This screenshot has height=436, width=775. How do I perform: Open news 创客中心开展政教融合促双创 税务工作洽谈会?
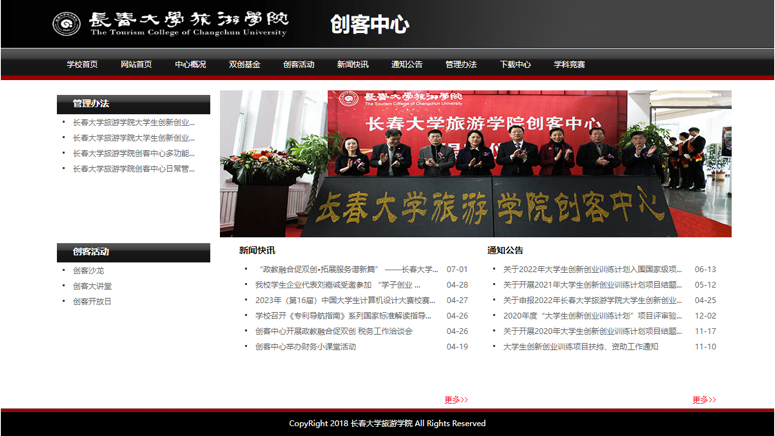[334, 331]
